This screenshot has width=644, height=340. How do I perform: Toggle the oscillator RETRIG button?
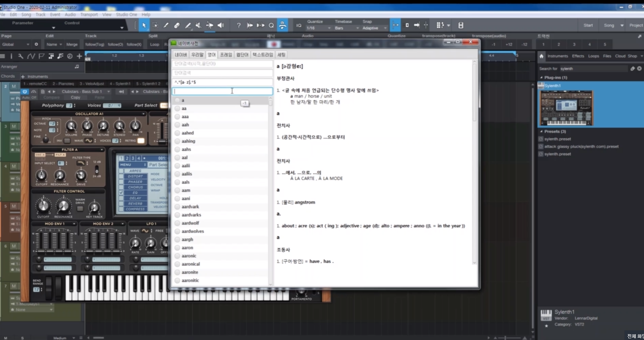[x=141, y=141]
